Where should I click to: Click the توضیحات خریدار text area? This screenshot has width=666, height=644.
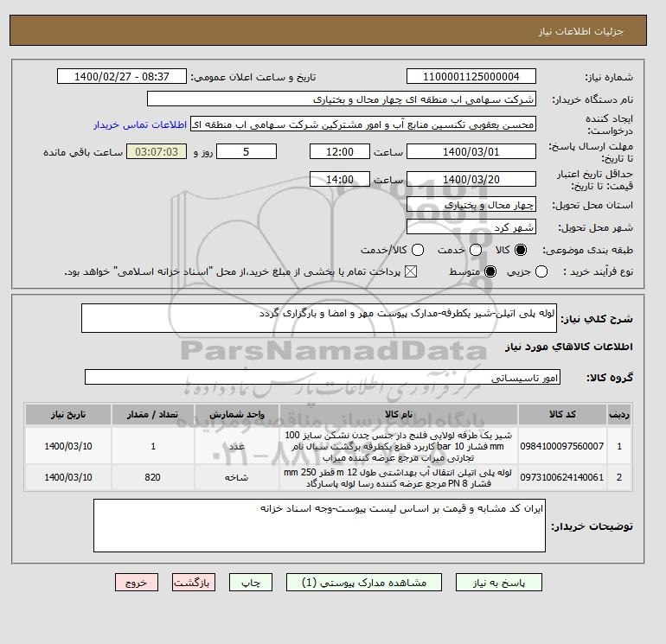click(319, 526)
